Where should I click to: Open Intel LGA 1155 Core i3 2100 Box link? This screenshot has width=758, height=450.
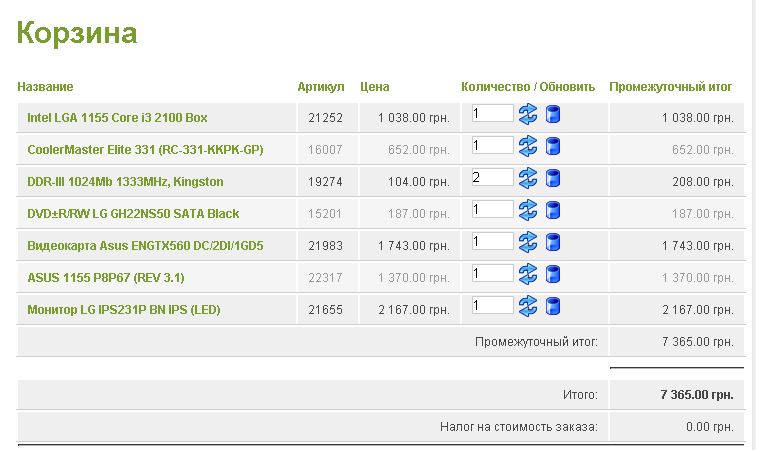(117, 117)
